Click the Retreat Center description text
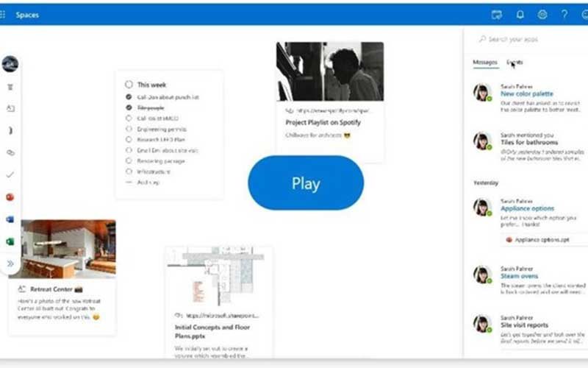This screenshot has height=368, width=588. [x=59, y=308]
